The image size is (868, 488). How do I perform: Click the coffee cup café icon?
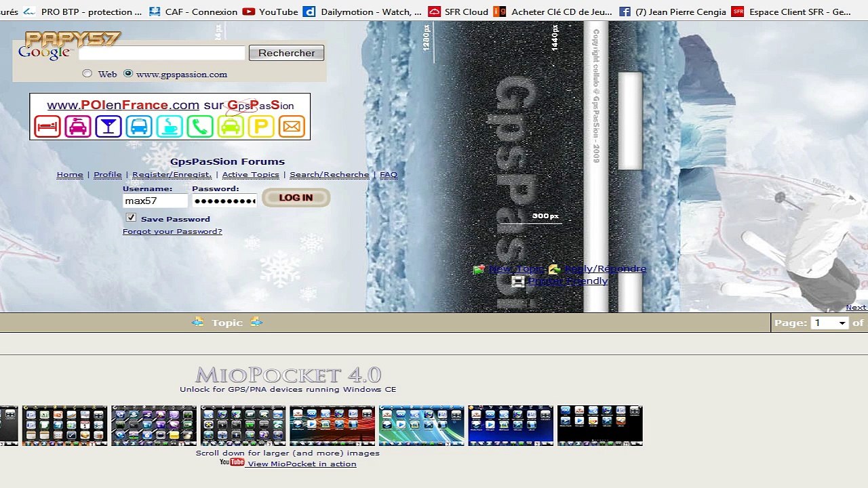(x=170, y=127)
